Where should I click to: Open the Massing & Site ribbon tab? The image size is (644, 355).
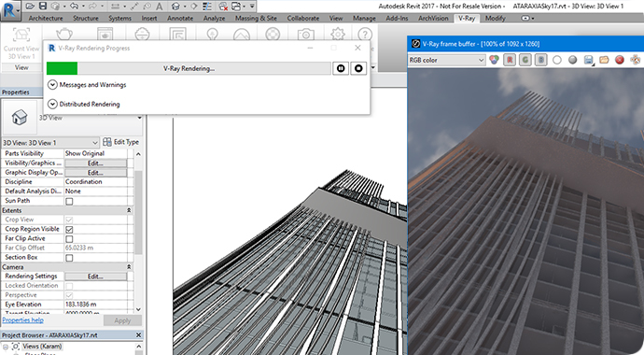256,18
